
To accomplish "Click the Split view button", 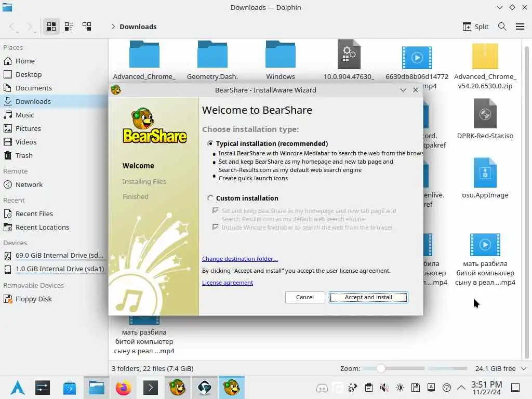I will [475, 26].
